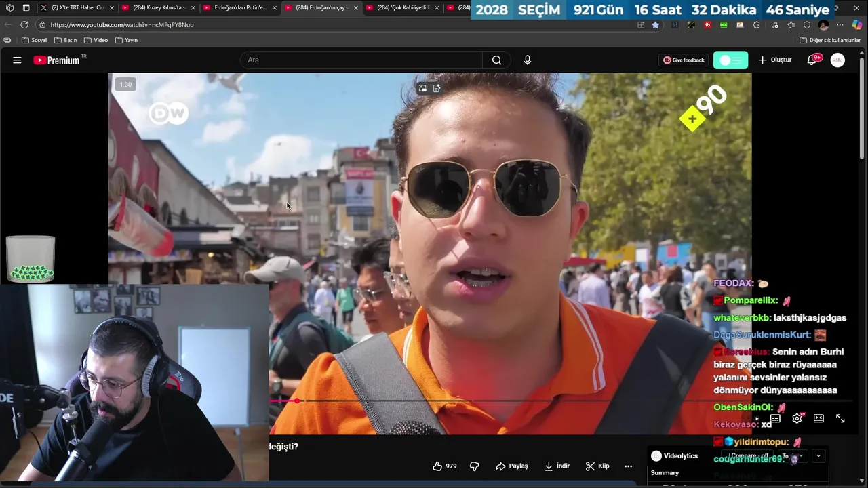868x488 pixels.
Task: Open browser profile picture
Action: tap(823, 24)
